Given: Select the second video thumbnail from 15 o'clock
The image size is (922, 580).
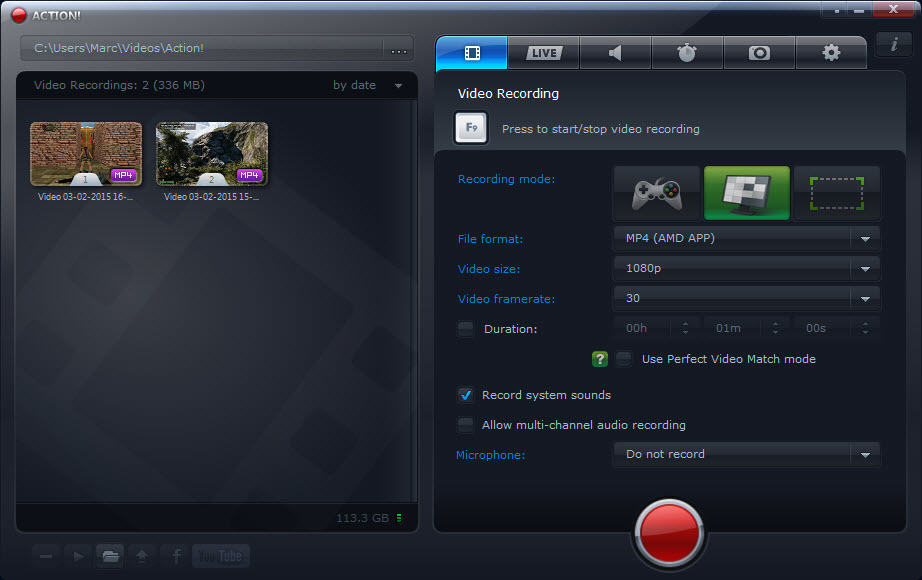Looking at the screenshot, I should pos(212,154).
